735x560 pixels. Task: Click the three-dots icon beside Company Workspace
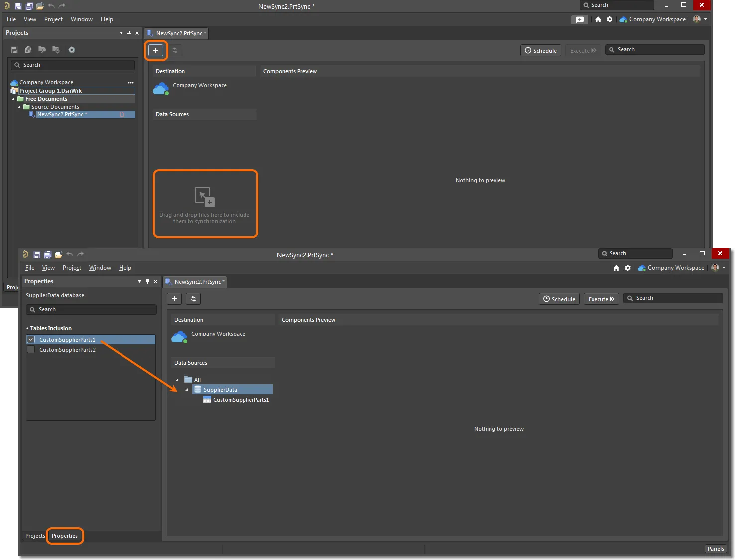(x=131, y=82)
